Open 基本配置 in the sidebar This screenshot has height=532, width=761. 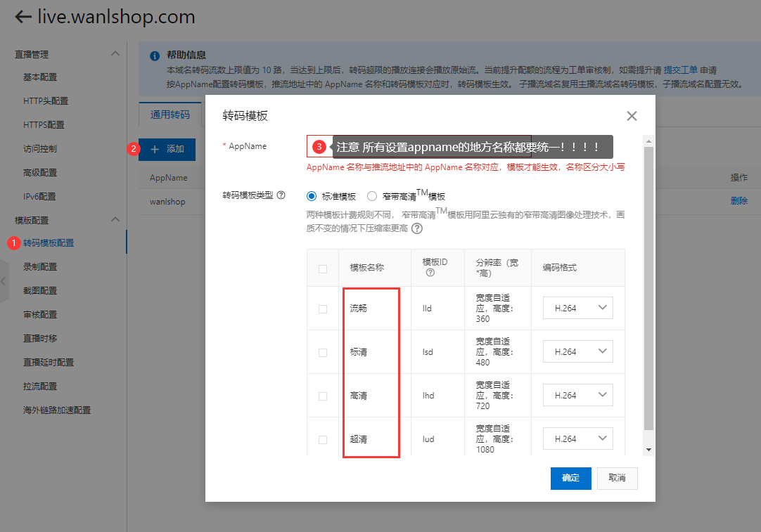tap(40, 77)
